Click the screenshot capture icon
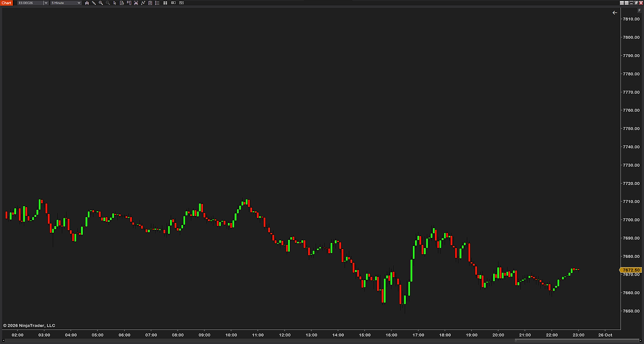The image size is (644, 344). [x=136, y=3]
